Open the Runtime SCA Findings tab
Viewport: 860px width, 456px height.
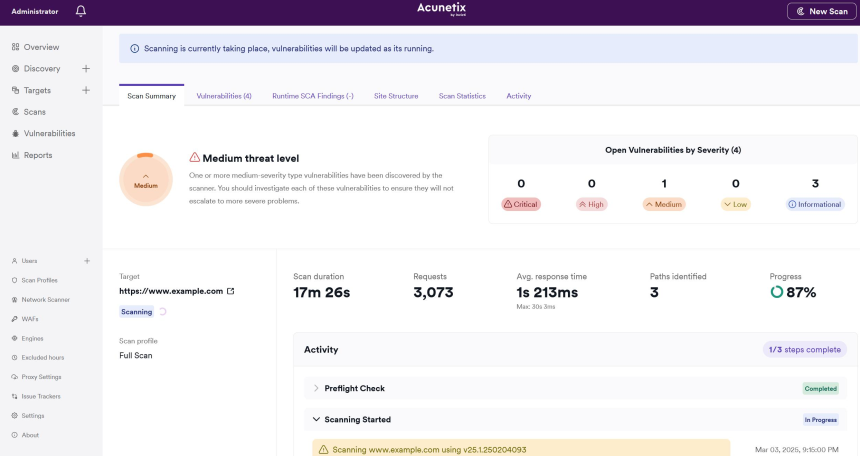click(313, 96)
